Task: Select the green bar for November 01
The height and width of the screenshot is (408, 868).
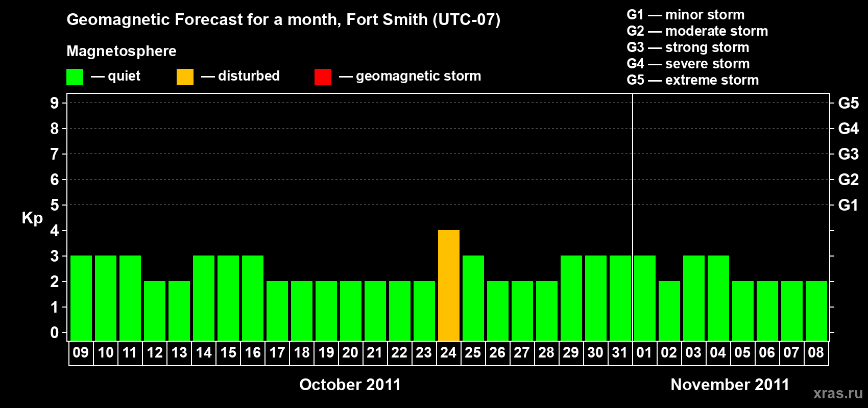Action: [645, 298]
